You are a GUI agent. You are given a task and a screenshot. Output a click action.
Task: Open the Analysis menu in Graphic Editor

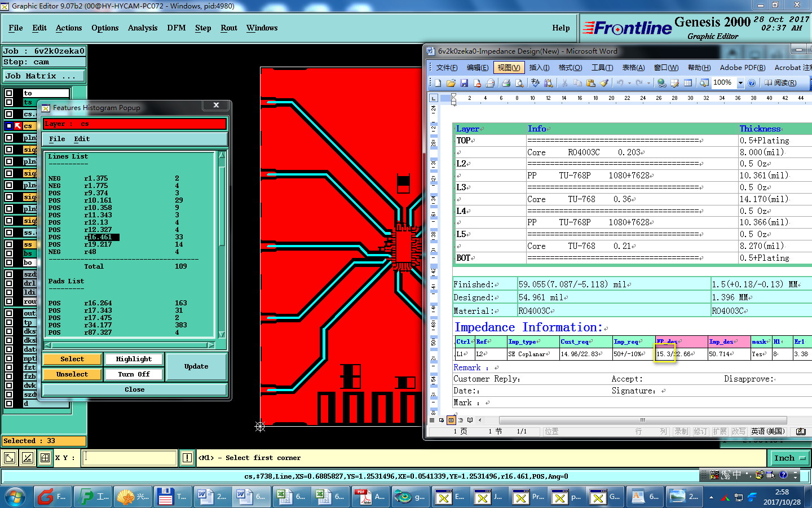pyautogui.click(x=143, y=28)
